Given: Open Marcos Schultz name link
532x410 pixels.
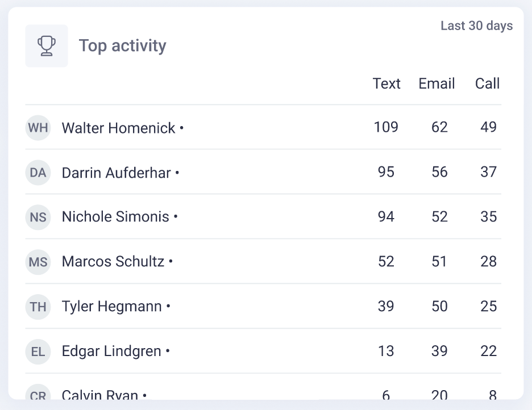Looking at the screenshot, I should 113,262.
